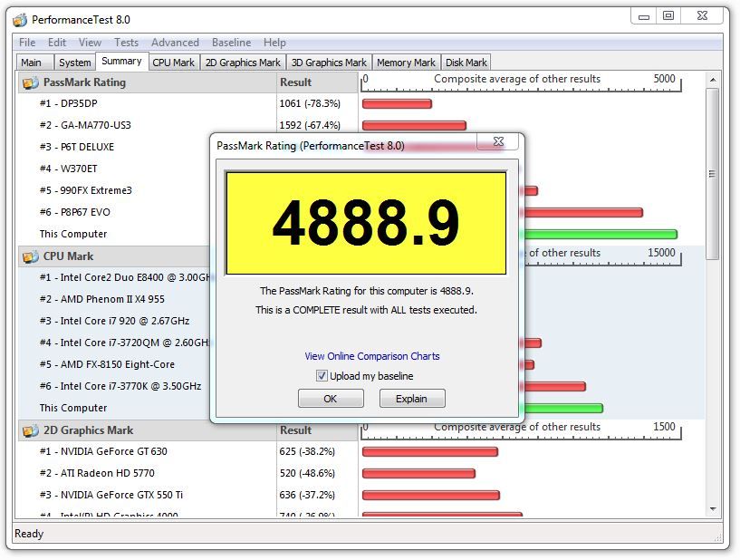
Task: Click the 2D Graphics Mark section icon
Action: click(31, 430)
